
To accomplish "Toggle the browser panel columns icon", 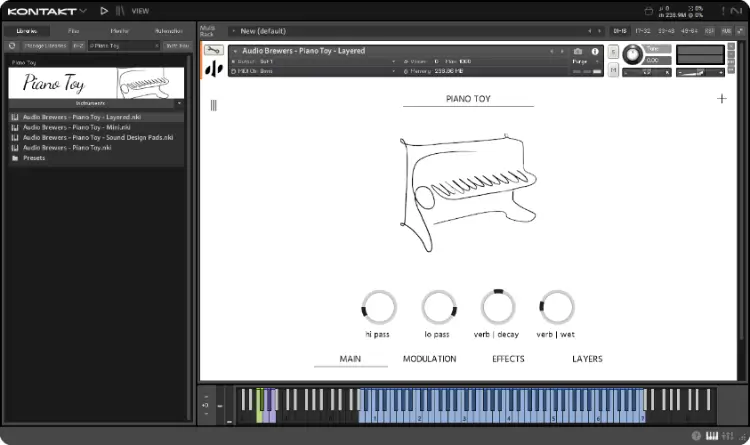I will (x=120, y=11).
